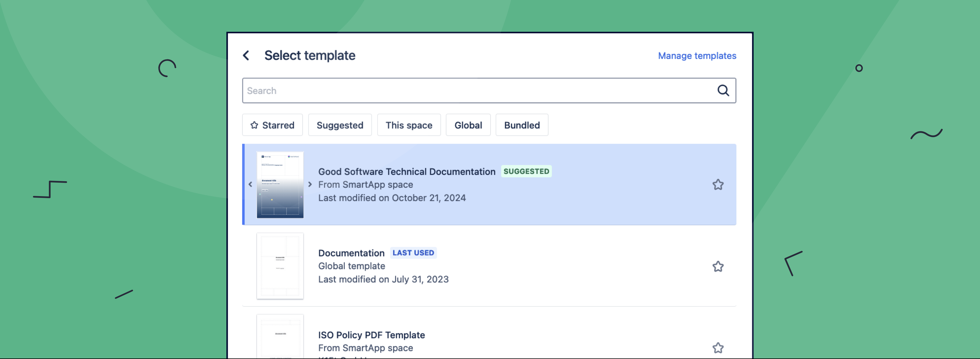
Task: Show next preview using the right chevron
Action: [x=310, y=184]
